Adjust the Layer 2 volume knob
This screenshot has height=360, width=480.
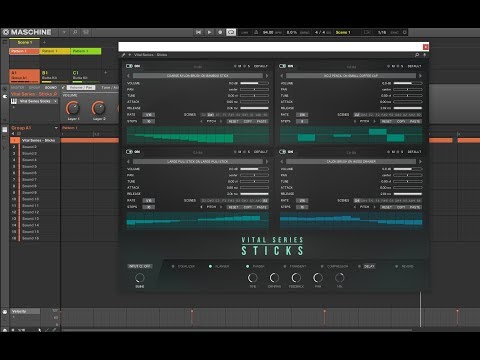pos(99,108)
